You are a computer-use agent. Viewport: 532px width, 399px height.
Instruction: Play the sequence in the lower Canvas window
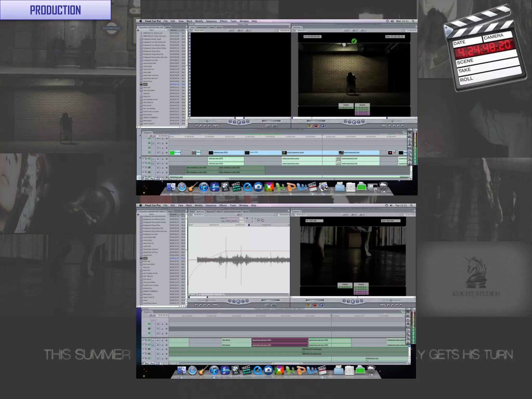(x=353, y=302)
